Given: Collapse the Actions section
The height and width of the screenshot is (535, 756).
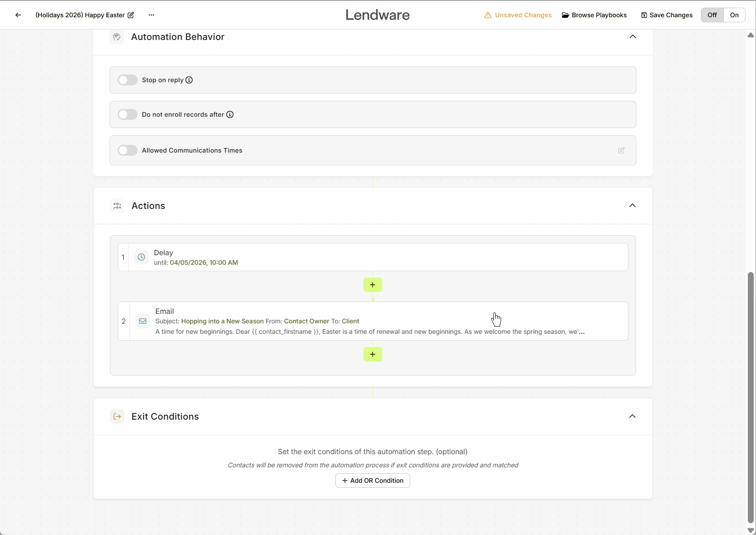Looking at the screenshot, I should 632,206.
